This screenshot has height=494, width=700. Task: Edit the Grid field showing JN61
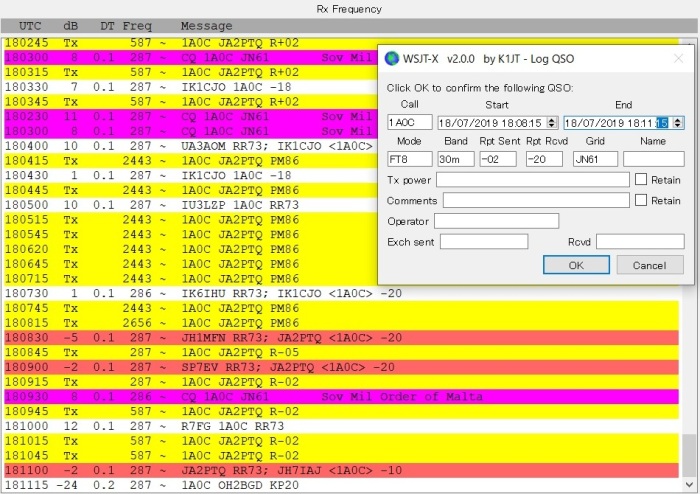(x=596, y=159)
